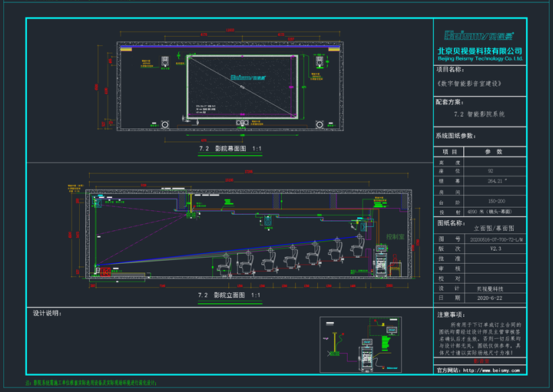
Task: Select the 项目名称 heading
Action: tap(450, 69)
